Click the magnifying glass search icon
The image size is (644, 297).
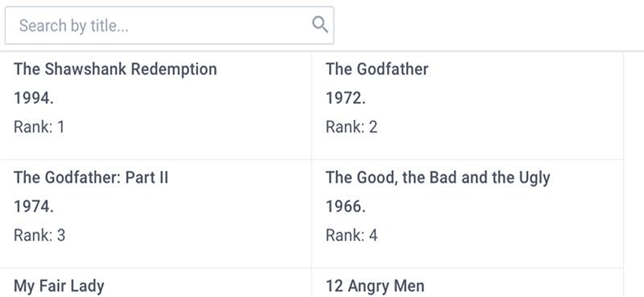pyautogui.click(x=320, y=25)
